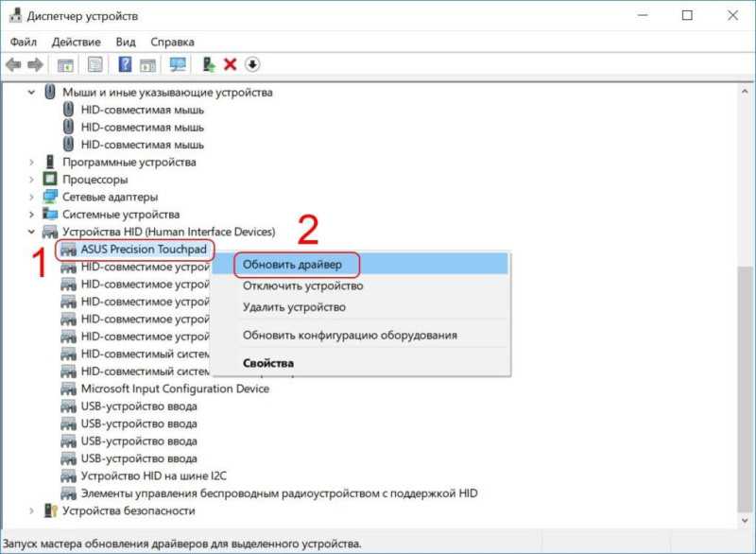The height and width of the screenshot is (554, 756).
Task: Click the blue Help question-mark icon
Action: coord(125,64)
